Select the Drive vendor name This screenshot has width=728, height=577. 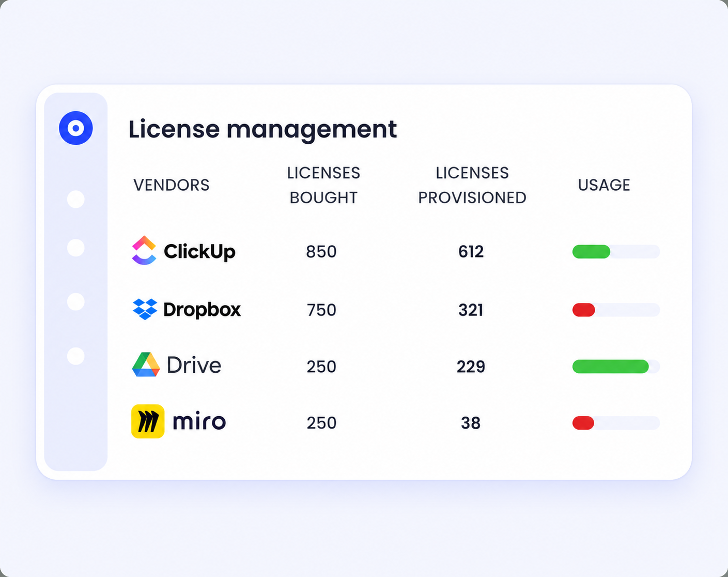pyautogui.click(x=194, y=366)
